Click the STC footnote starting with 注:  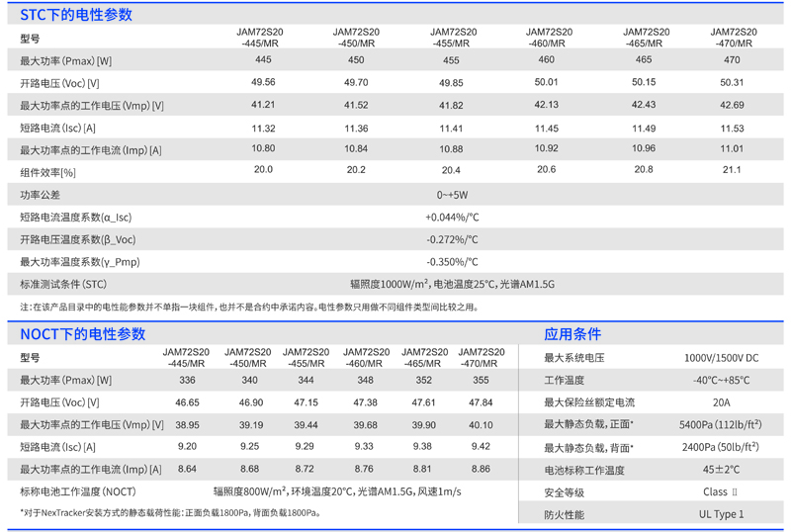pyautogui.click(x=249, y=307)
